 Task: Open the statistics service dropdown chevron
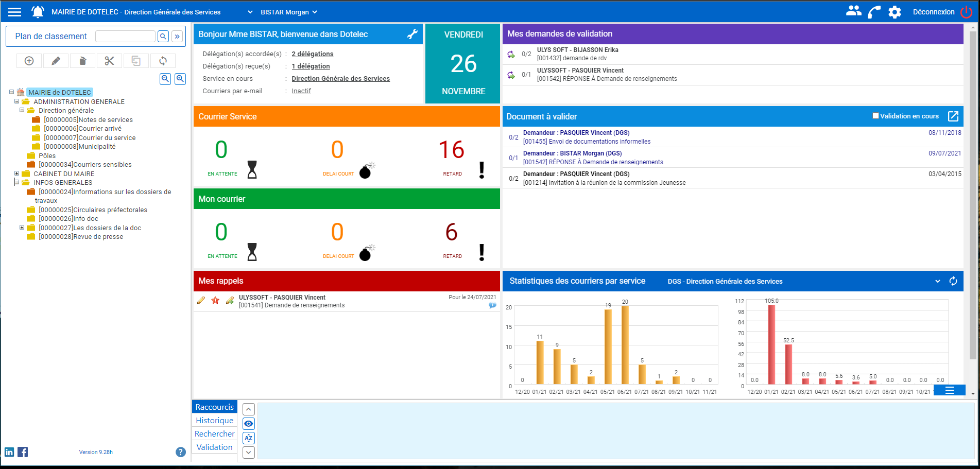pyautogui.click(x=937, y=281)
